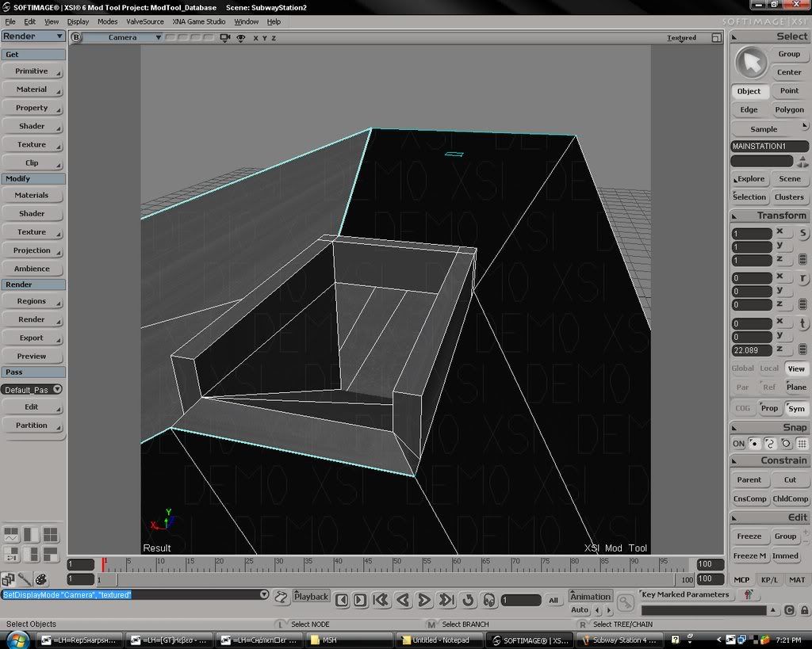Toggle the Sym symmetry option
The height and width of the screenshot is (649, 812).
tap(796, 408)
